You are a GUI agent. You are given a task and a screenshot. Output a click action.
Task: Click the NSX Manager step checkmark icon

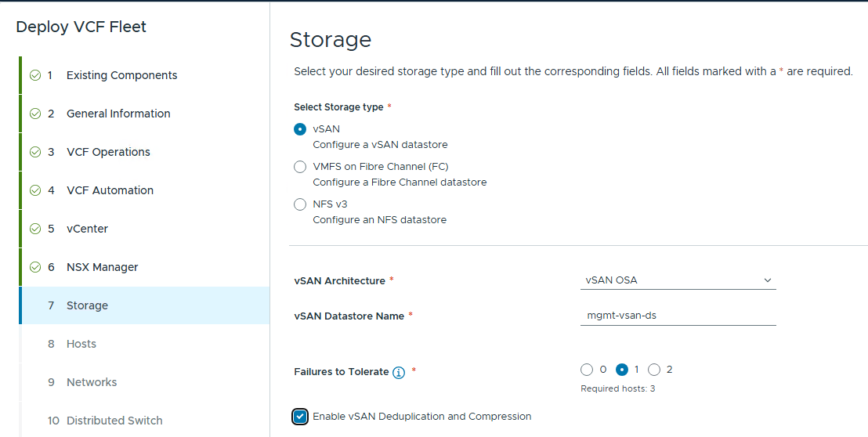click(x=35, y=268)
